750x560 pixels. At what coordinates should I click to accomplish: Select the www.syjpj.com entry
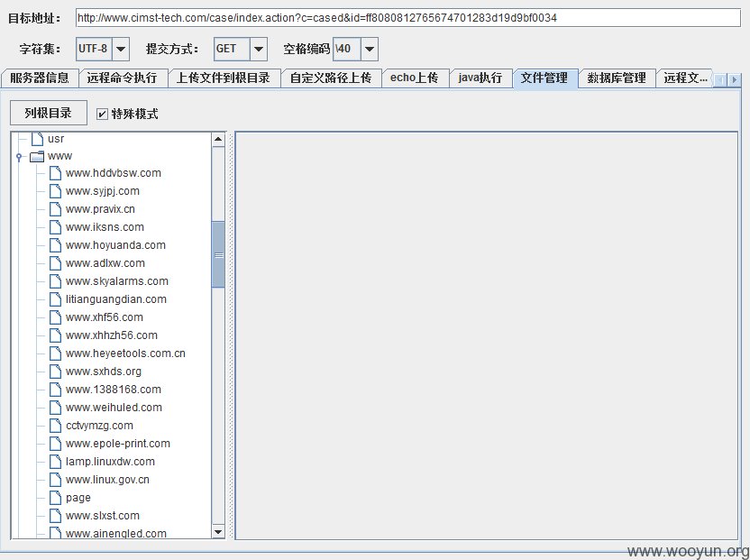coord(103,191)
